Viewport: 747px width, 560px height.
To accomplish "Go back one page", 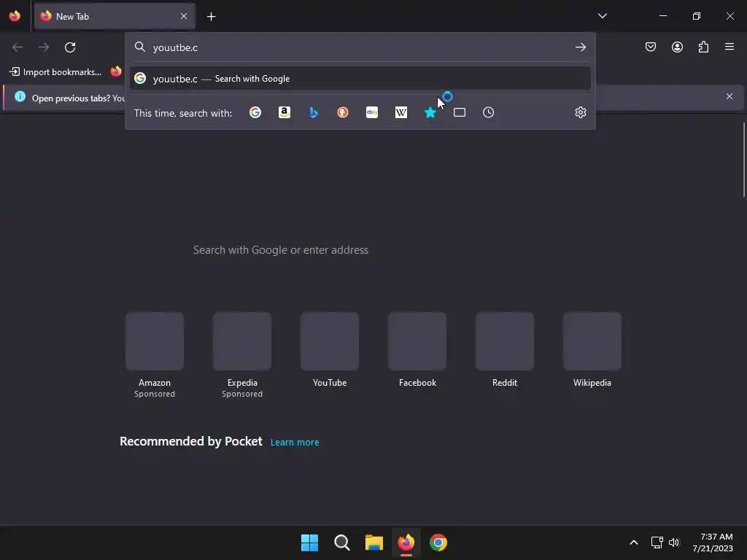I will (18, 47).
